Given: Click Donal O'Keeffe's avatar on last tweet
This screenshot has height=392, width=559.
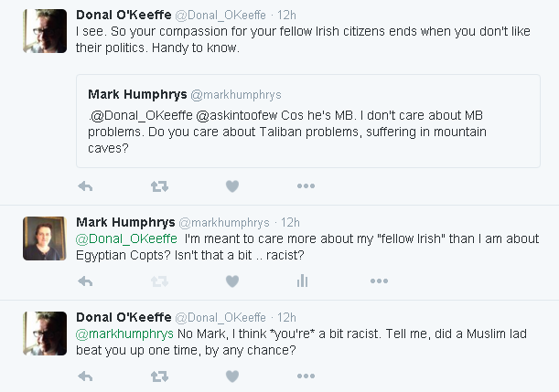Looking at the screenshot, I should (x=43, y=333).
